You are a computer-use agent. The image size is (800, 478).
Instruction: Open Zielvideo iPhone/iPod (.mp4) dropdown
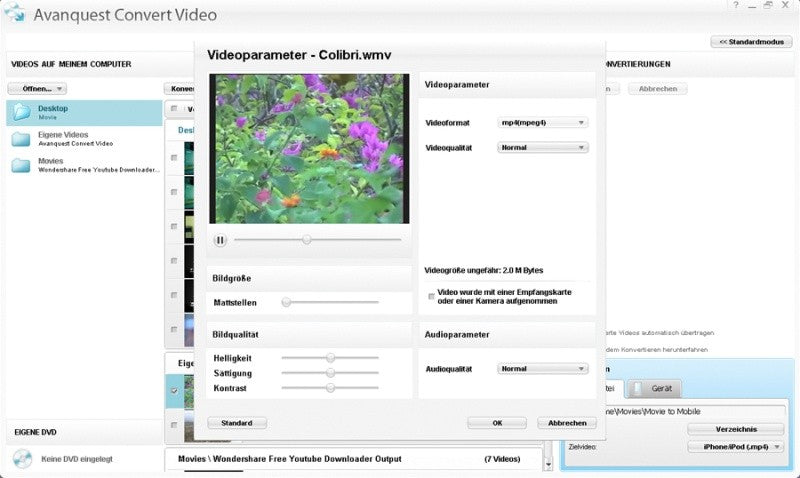click(x=735, y=446)
